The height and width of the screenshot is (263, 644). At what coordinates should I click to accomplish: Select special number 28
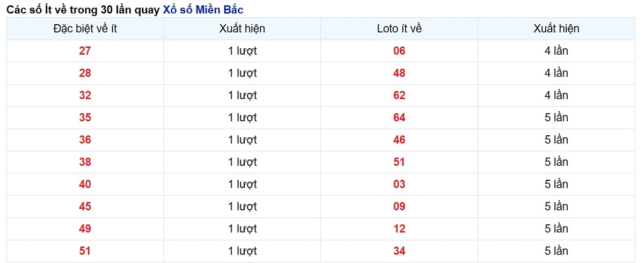85,73
